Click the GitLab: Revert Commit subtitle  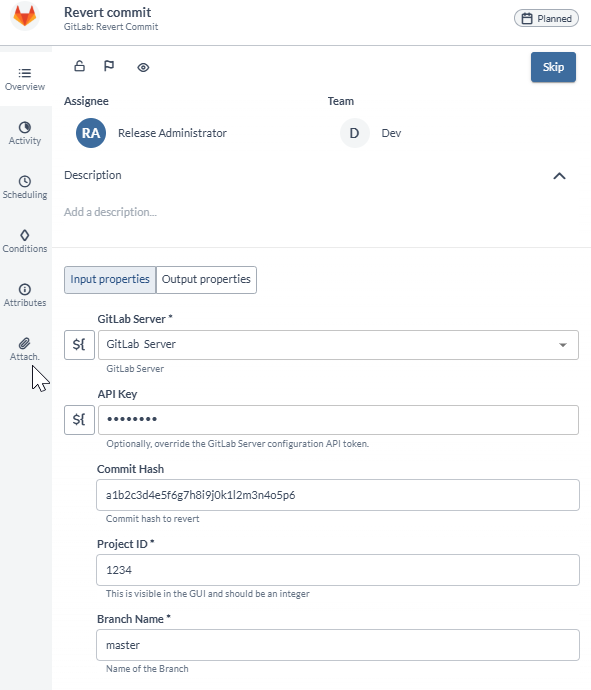tap(111, 27)
